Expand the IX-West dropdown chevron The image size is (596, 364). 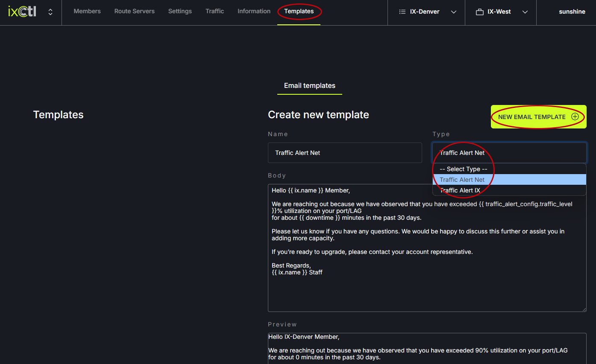(x=525, y=12)
